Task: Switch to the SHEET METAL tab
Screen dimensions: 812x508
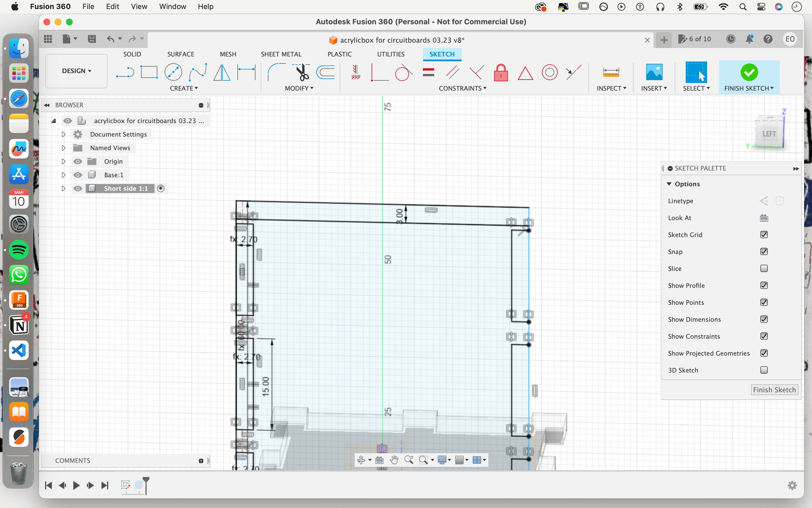Action: pos(281,54)
